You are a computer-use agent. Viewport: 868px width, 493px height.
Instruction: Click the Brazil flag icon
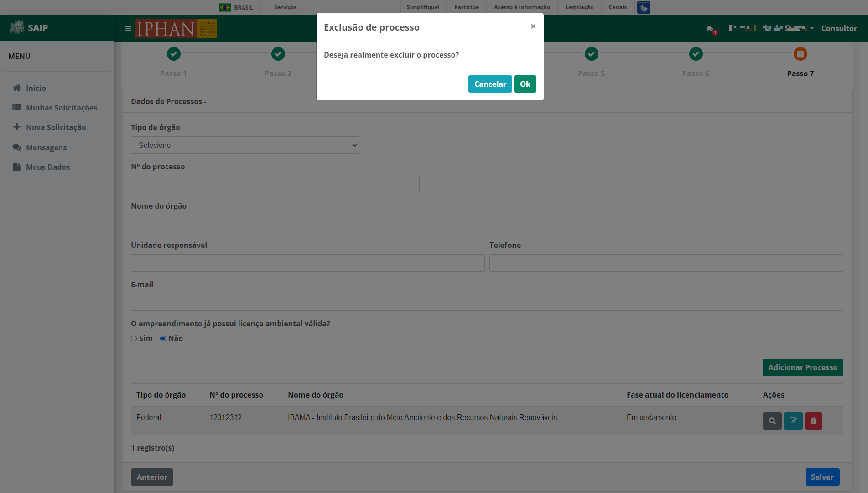225,7
